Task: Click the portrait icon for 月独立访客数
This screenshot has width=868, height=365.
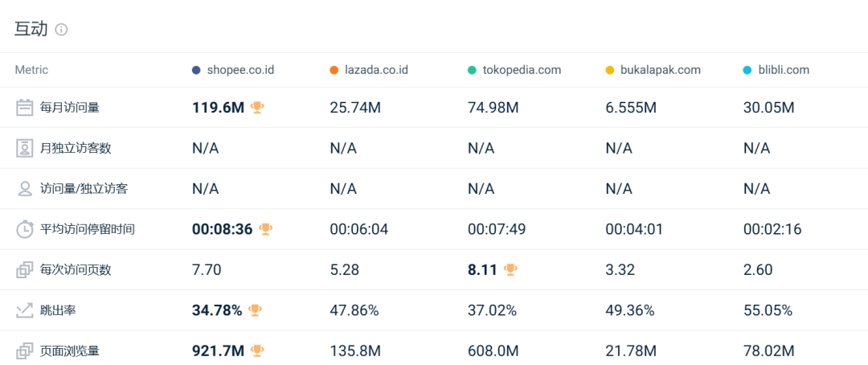Action: [24, 148]
